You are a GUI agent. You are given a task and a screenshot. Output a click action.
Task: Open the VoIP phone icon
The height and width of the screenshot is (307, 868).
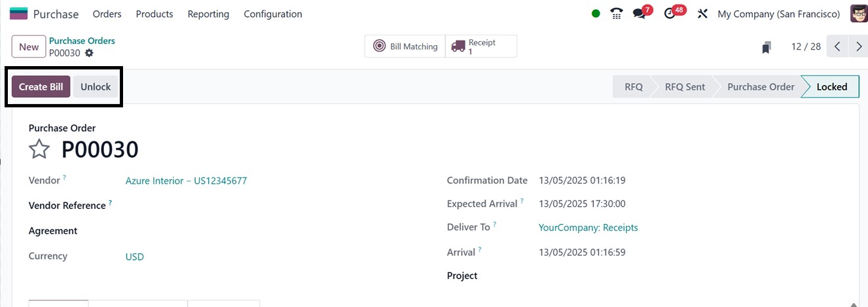(616, 14)
